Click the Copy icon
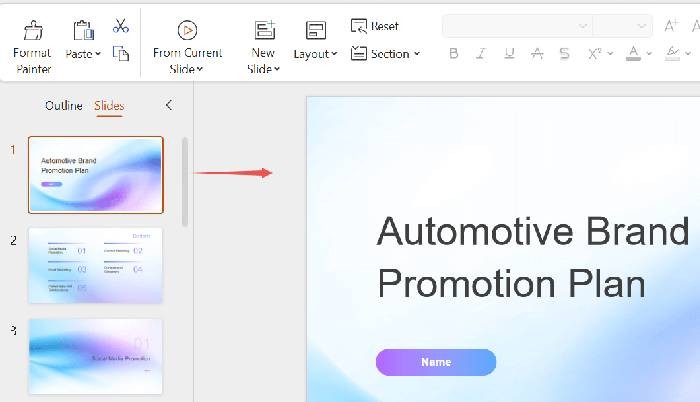This screenshot has width=700, height=402. pyautogui.click(x=121, y=54)
